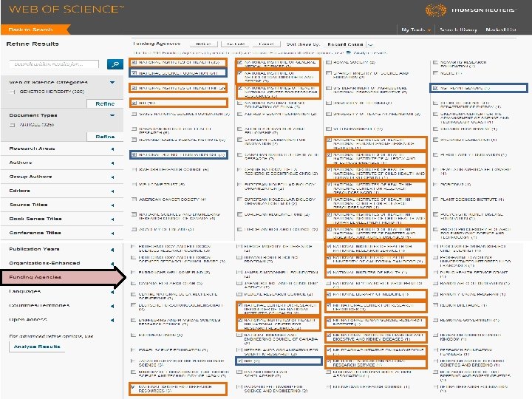This screenshot has width=532, height=399.
Task: Check the Regional Government checkbox
Action: pos(436,320)
